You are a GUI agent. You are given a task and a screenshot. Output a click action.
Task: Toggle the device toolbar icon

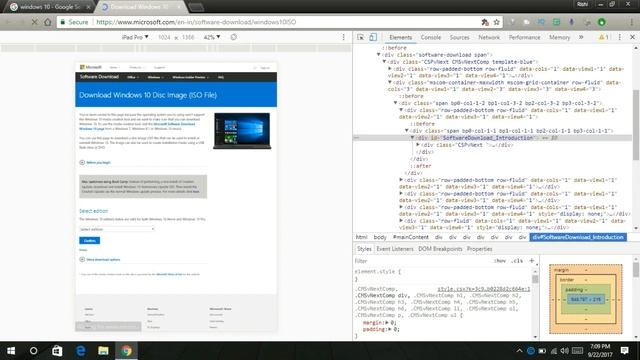(x=373, y=37)
